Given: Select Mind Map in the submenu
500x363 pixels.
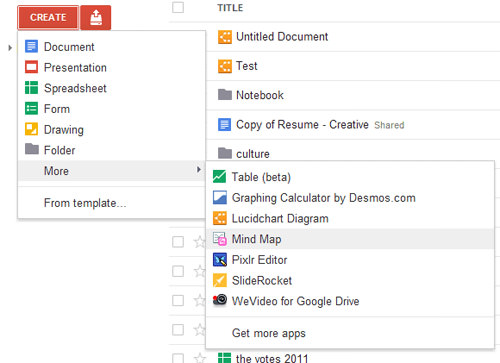Looking at the screenshot, I should click(350, 239).
